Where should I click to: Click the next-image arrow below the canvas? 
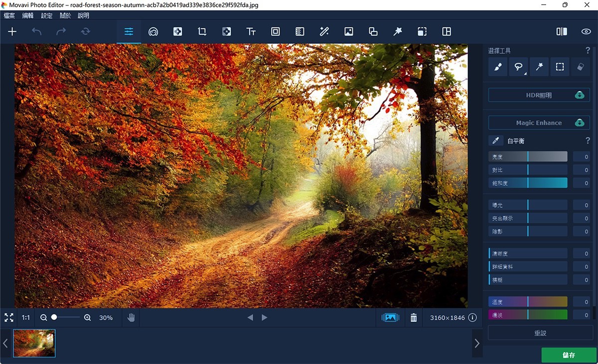264,317
